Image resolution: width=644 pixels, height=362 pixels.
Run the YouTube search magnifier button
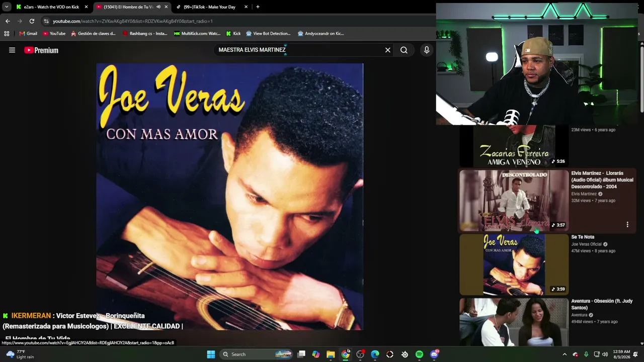pos(404,50)
